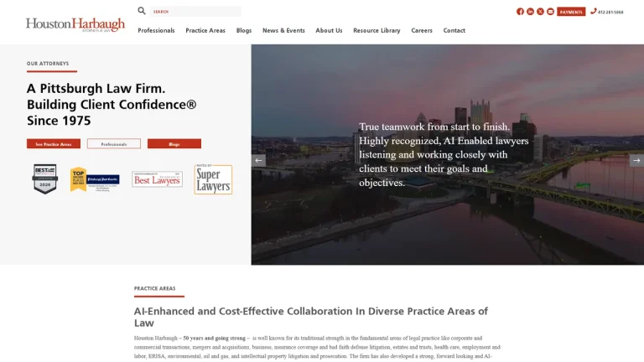Click the red Blogs button
The height and width of the screenshot is (362, 644).
click(174, 143)
